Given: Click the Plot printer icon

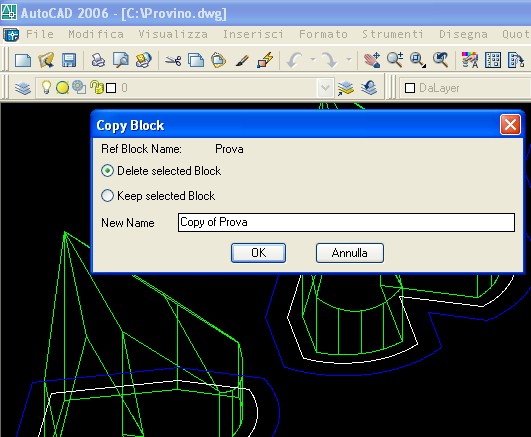Looking at the screenshot, I should [98, 61].
